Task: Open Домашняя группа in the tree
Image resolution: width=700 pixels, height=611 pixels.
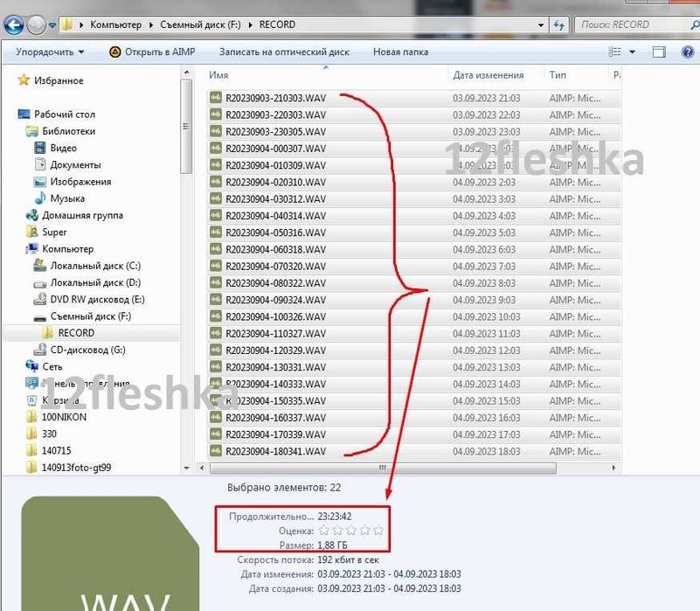Action: coord(74,215)
